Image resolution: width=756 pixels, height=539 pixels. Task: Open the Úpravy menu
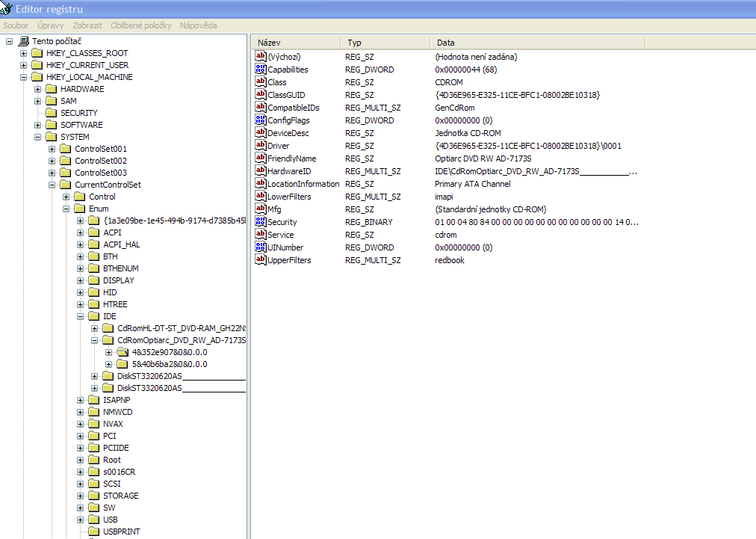(x=51, y=25)
